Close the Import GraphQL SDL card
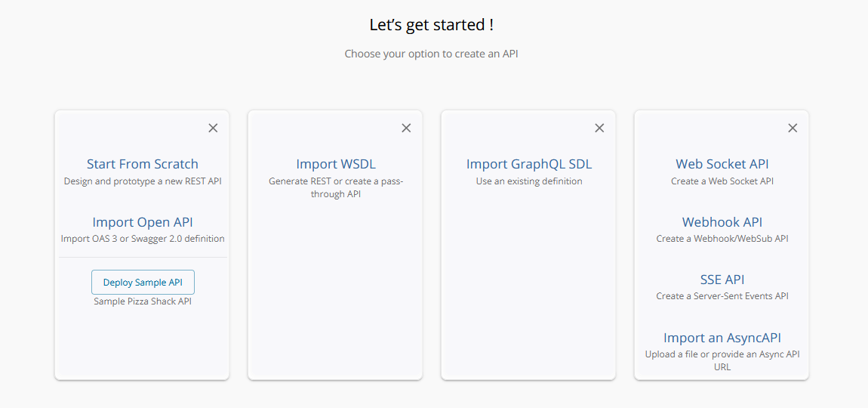The height and width of the screenshot is (408, 868). point(599,128)
